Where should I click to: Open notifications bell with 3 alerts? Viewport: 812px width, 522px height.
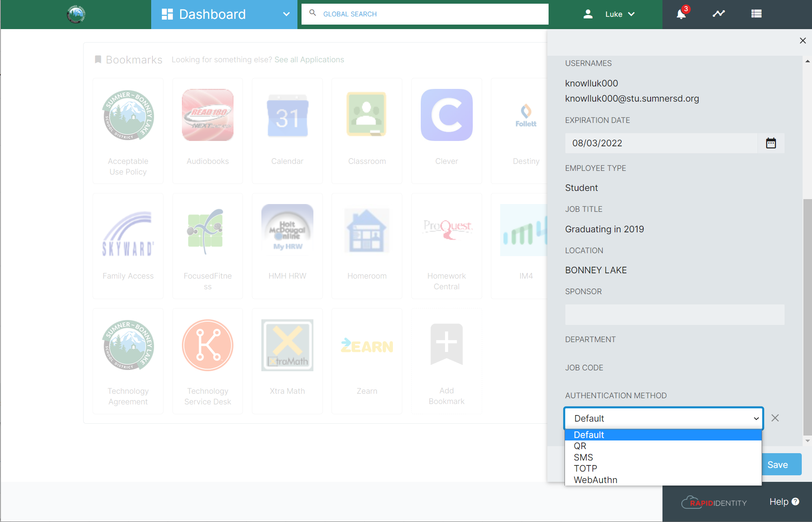(682, 14)
